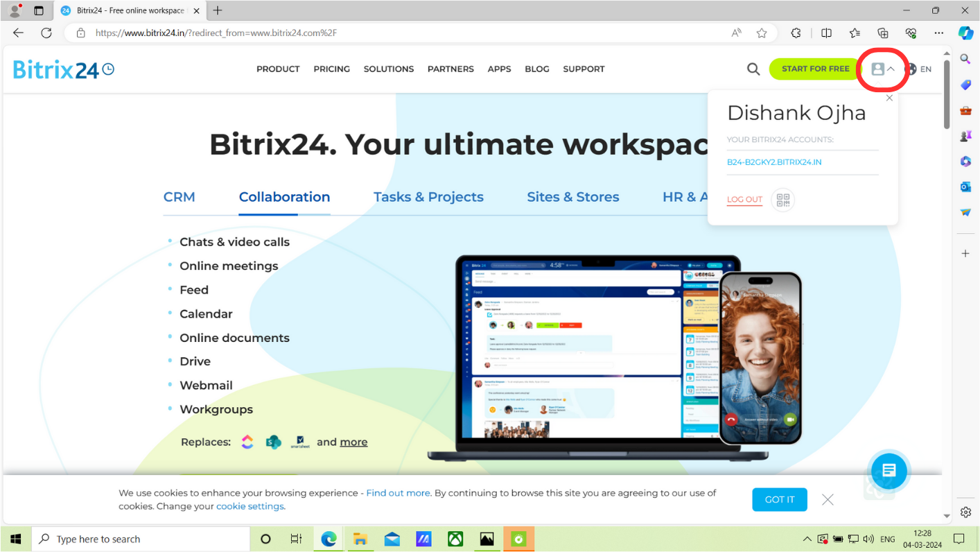Open the B24-B2GKY2.BITRIX24.IN account link
The image size is (980, 552).
pyautogui.click(x=774, y=162)
